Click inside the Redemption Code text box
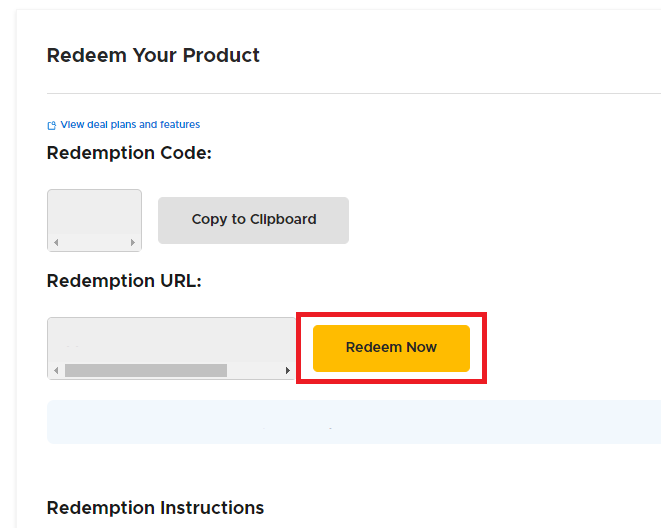661x528 pixels. (94, 212)
